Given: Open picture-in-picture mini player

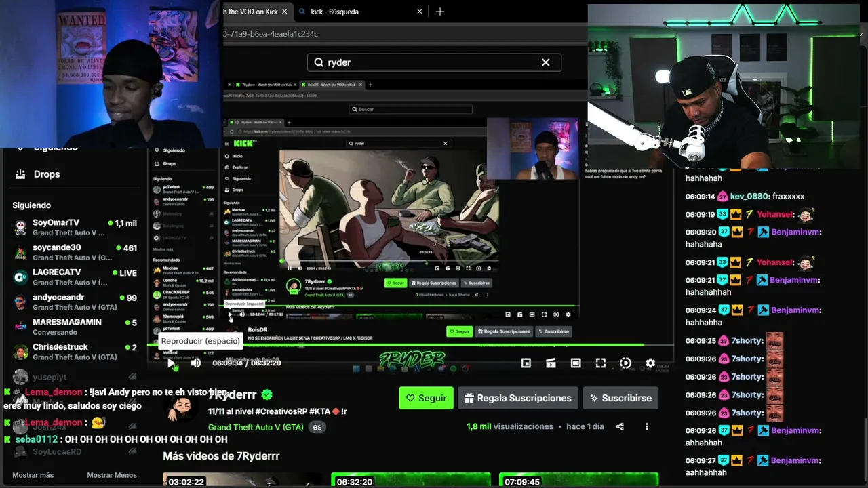Looking at the screenshot, I should [x=526, y=363].
